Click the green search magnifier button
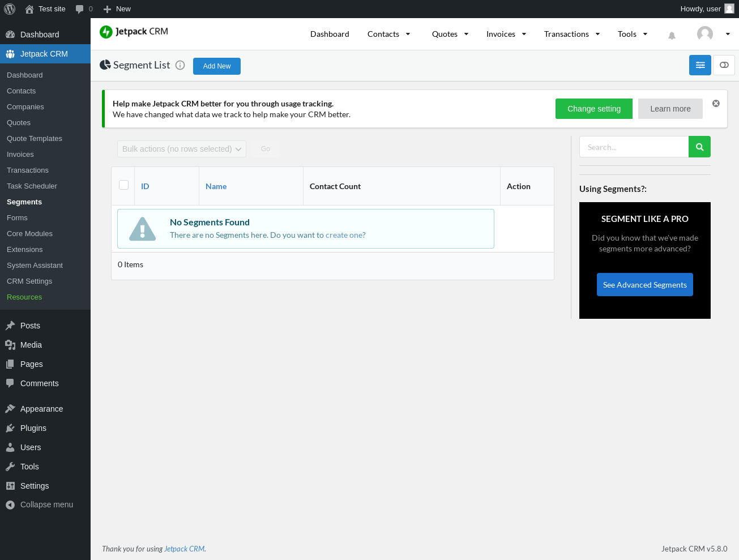739x560 pixels. [x=699, y=147]
